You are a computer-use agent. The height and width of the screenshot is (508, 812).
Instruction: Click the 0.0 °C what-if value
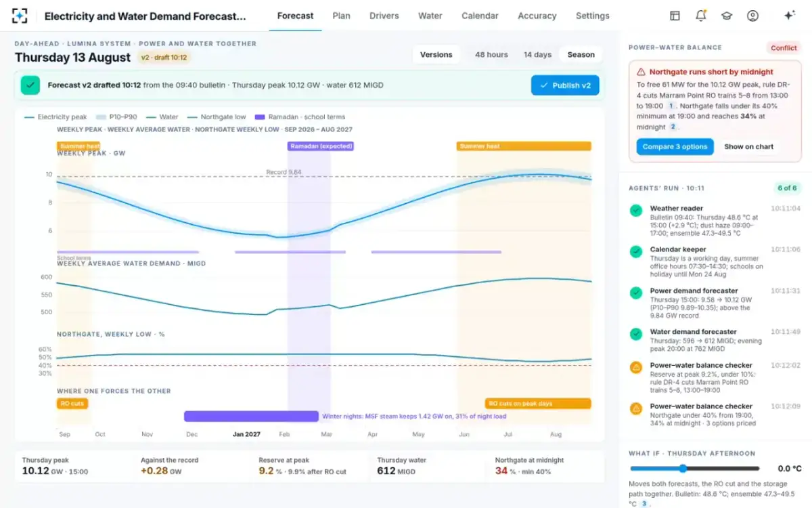click(x=789, y=469)
